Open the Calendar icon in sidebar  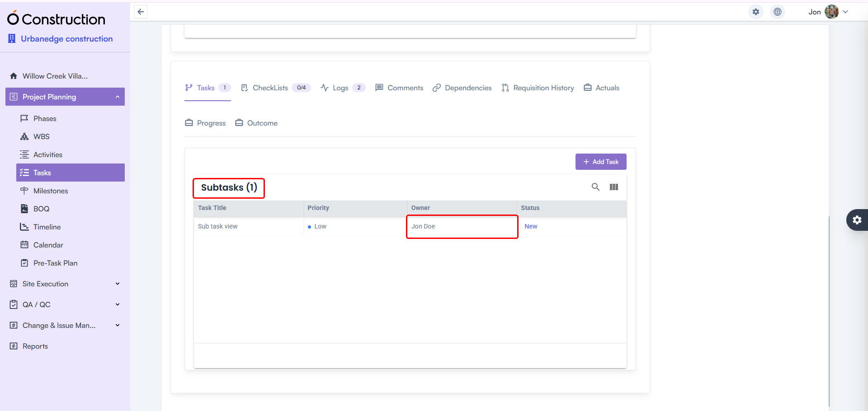coord(25,245)
